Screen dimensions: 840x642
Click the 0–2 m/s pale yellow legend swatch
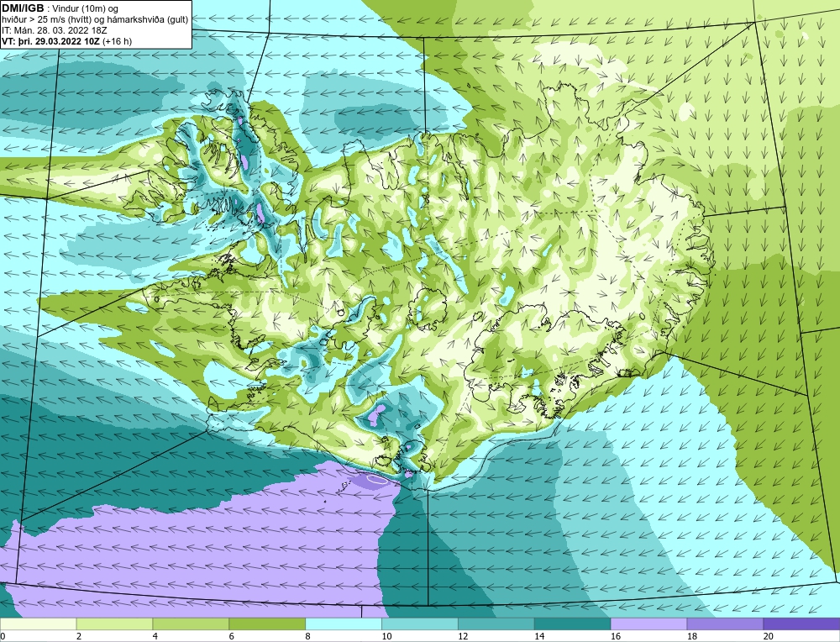(x=38, y=624)
